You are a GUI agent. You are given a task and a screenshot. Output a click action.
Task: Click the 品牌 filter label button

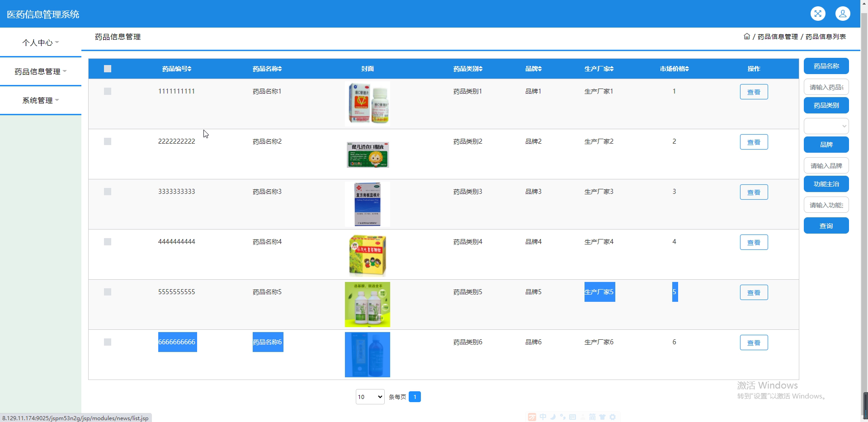826,145
